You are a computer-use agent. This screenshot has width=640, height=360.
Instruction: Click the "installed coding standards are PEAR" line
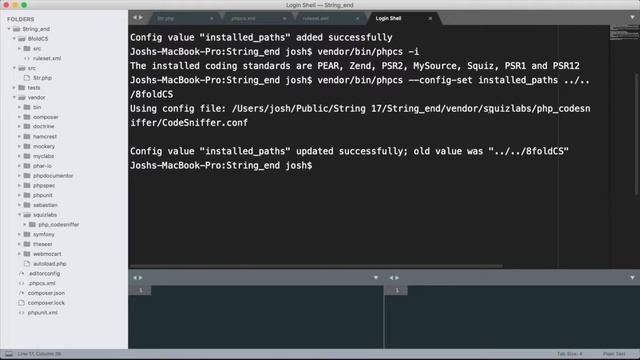[x=355, y=66]
